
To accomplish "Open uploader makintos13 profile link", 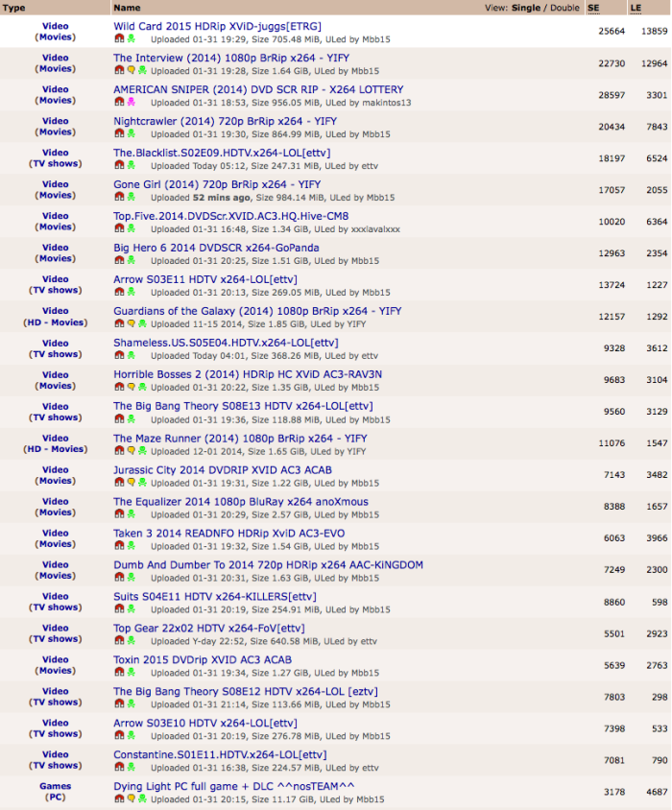I will click(x=387, y=103).
